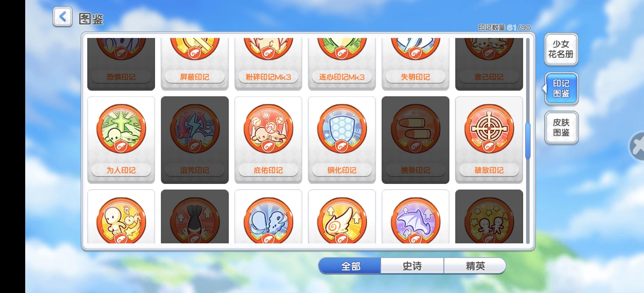This screenshot has width=644, height=293.
Task: Go back using the arrow button
Action: (x=62, y=17)
